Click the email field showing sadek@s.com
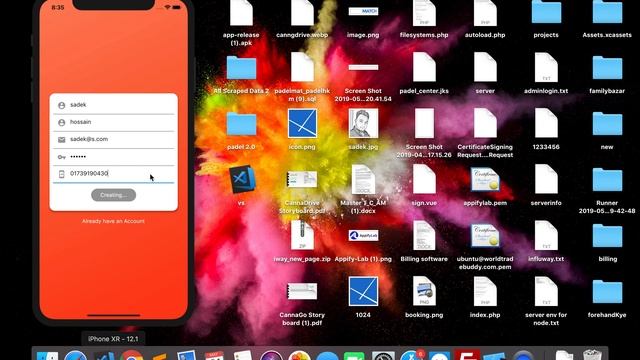Viewport: 640px width, 360px height. point(113,140)
